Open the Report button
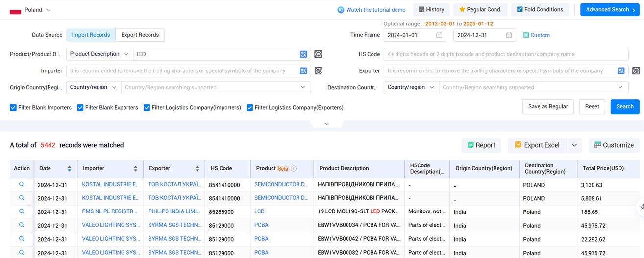 (481, 145)
